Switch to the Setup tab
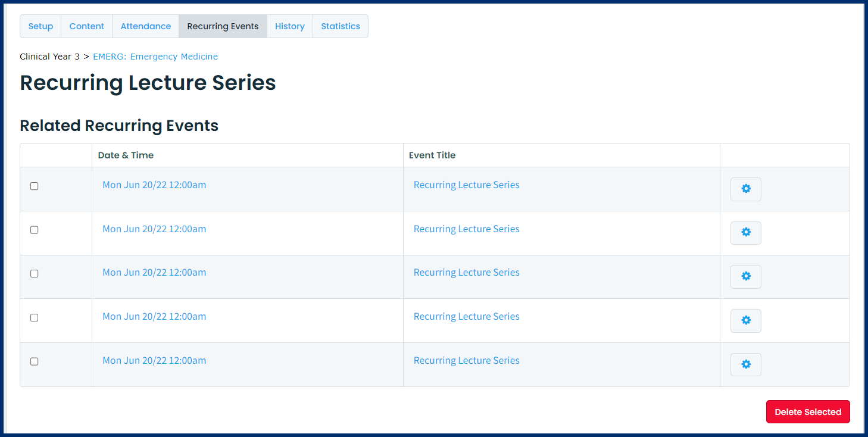The image size is (868, 437). click(40, 26)
